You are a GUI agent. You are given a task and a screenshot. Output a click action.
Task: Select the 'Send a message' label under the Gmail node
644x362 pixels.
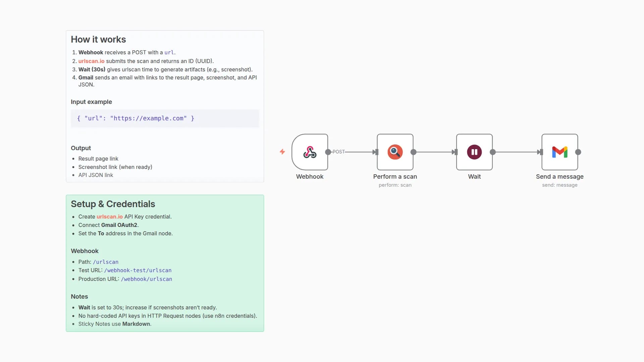coord(559,177)
